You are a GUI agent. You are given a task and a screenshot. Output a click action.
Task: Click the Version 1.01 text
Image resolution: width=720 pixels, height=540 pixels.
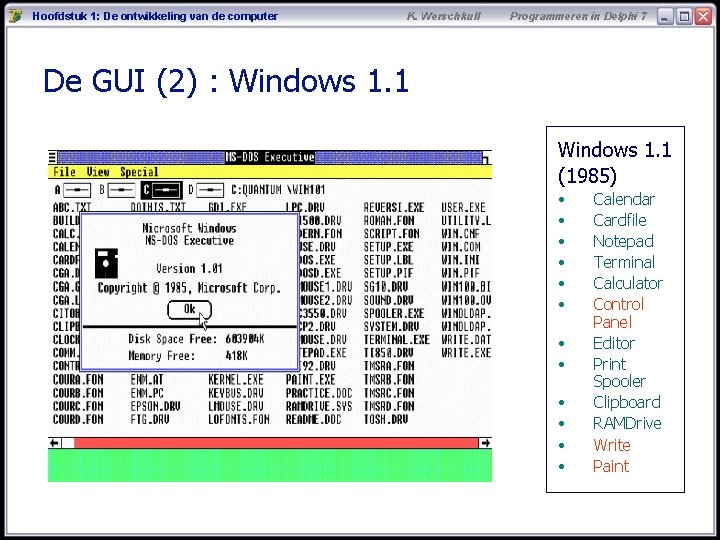[x=189, y=269]
